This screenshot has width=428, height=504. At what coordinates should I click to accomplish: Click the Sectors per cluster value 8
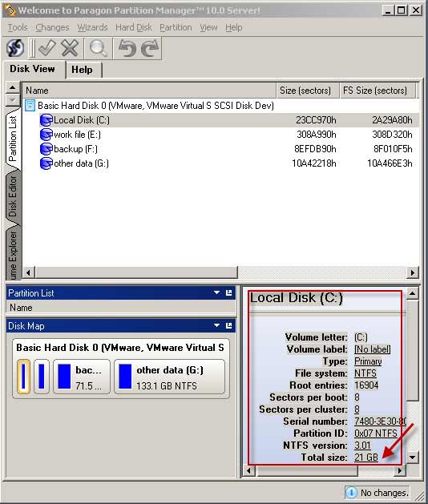click(357, 409)
